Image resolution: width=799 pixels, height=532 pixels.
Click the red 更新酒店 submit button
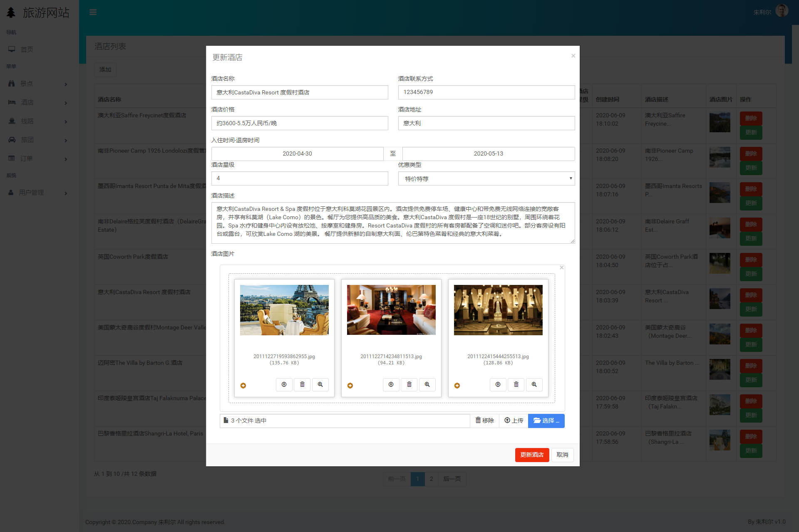531,455
